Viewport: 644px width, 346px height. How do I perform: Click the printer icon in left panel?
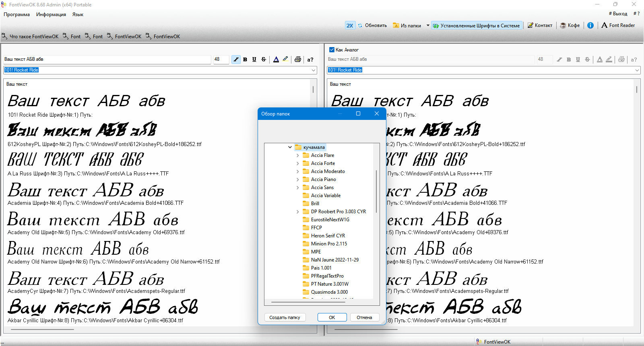point(298,60)
